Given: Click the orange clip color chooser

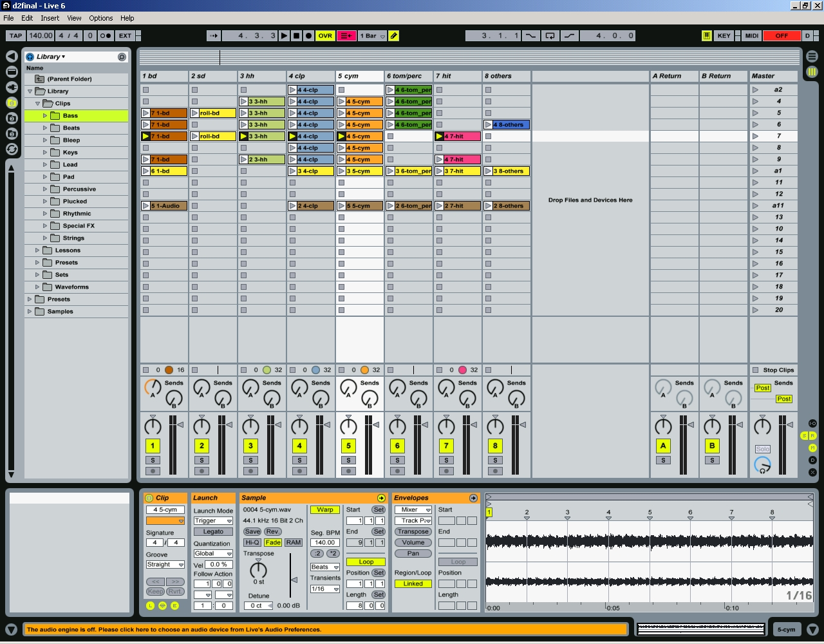Looking at the screenshot, I should (165, 520).
